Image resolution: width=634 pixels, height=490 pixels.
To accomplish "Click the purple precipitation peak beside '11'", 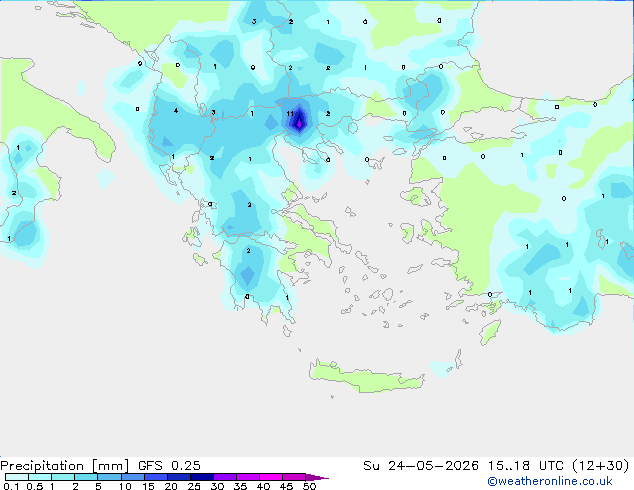I will pyautogui.click(x=299, y=123).
